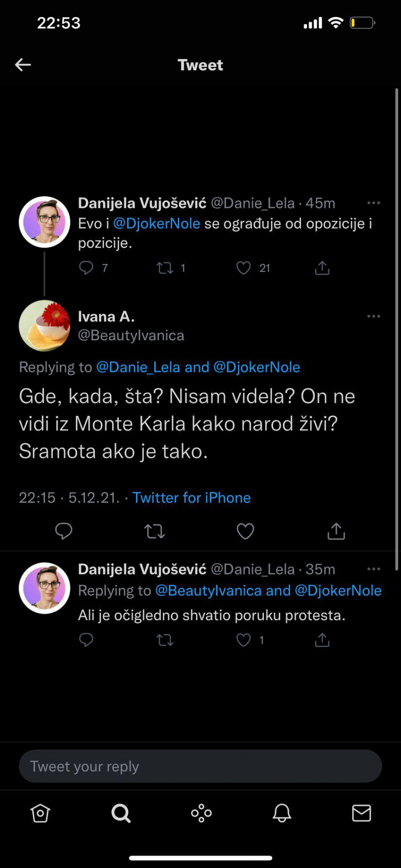This screenshot has width=401, height=868.
Task: Tap the Tweet your reply field
Action: (x=200, y=766)
